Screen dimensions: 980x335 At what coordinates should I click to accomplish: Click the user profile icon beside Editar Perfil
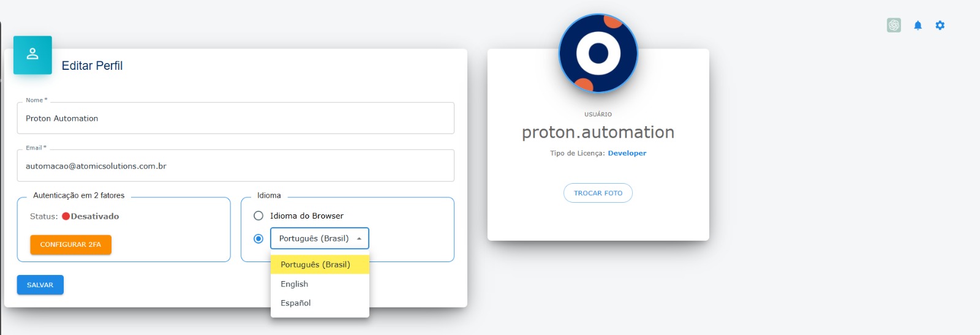coord(32,55)
